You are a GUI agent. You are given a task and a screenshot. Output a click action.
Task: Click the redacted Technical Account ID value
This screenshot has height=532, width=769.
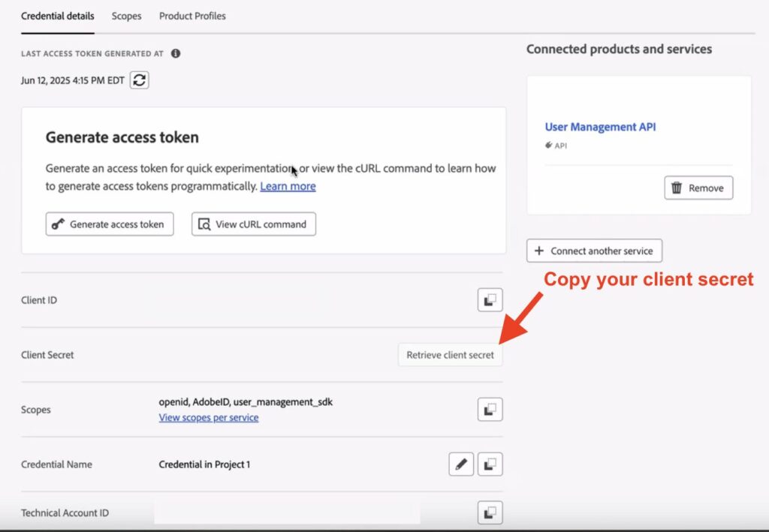pyautogui.click(x=286, y=513)
